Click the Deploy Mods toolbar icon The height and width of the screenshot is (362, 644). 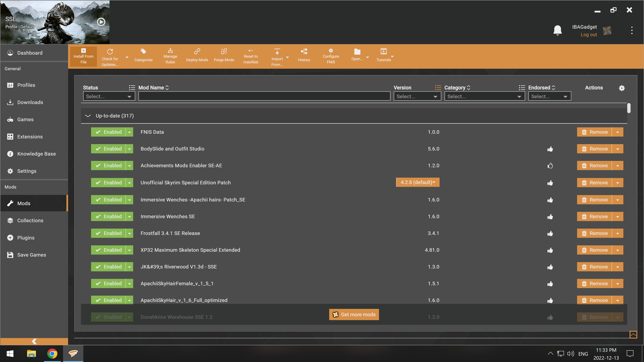197,52
